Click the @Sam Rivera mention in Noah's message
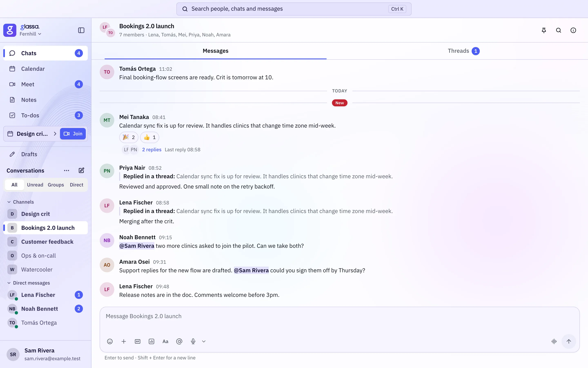Screen dimensions: 588x368 (137, 246)
